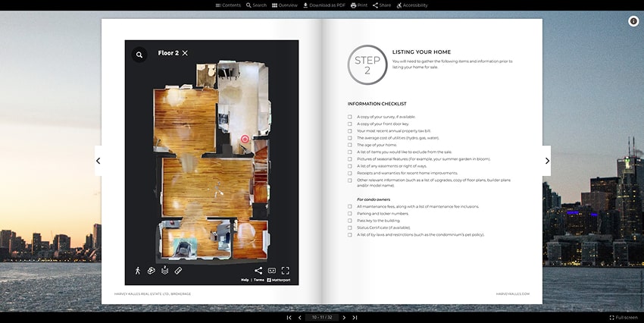This screenshot has width=644, height=323.
Task: Open the floor selector icon
Action: click(x=164, y=270)
